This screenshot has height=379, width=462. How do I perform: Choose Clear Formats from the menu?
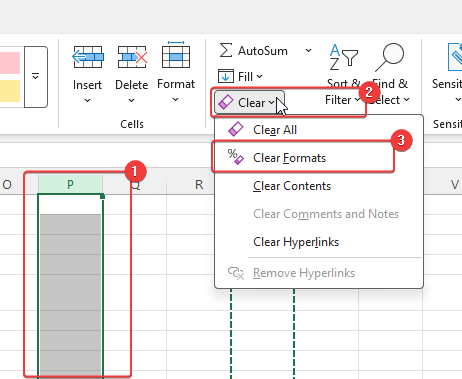(x=319, y=158)
